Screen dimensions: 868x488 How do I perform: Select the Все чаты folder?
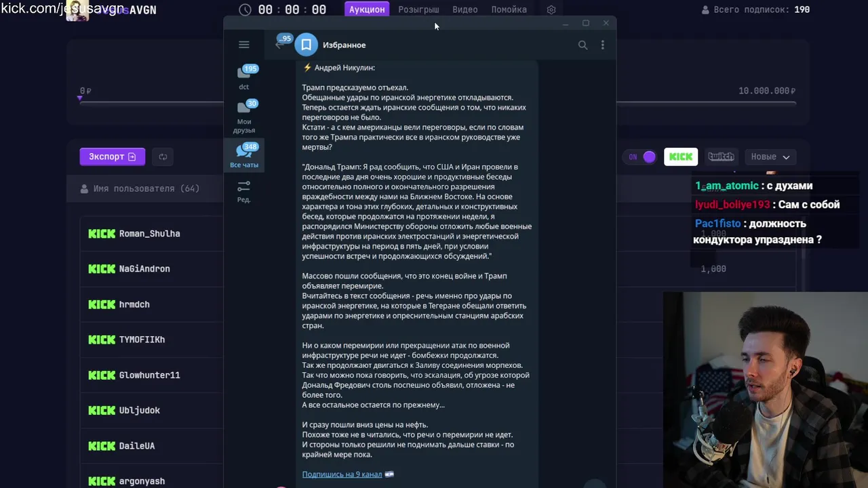244,156
